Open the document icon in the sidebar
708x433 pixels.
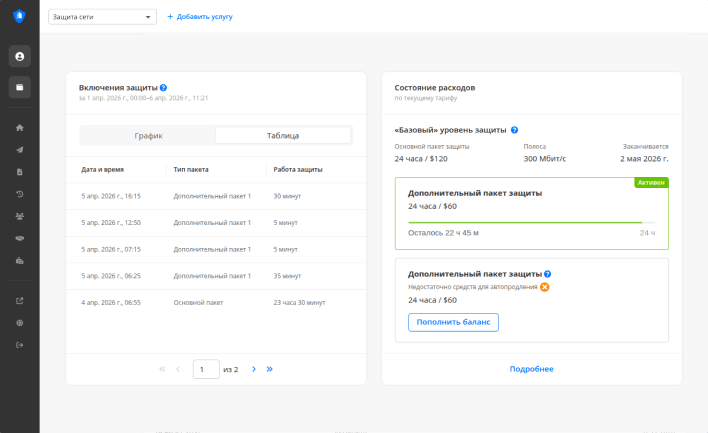(19, 172)
